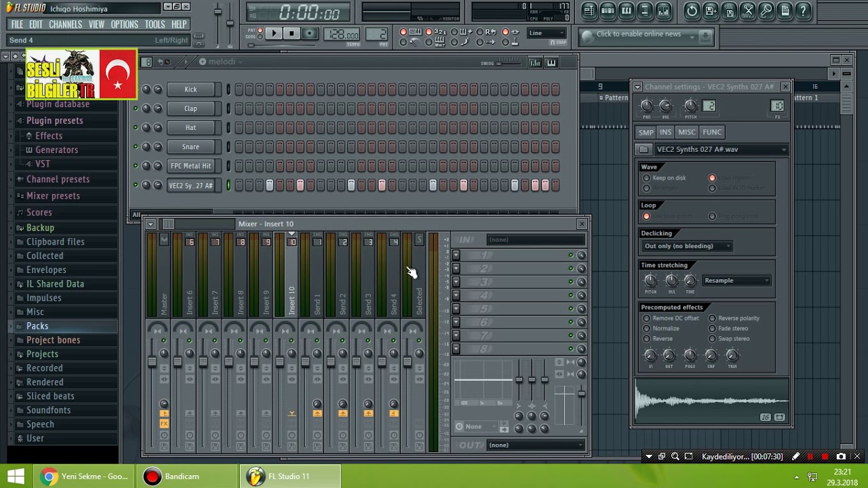Open the Line snap dropdown
The width and height of the screenshot is (868, 488).
(x=547, y=33)
